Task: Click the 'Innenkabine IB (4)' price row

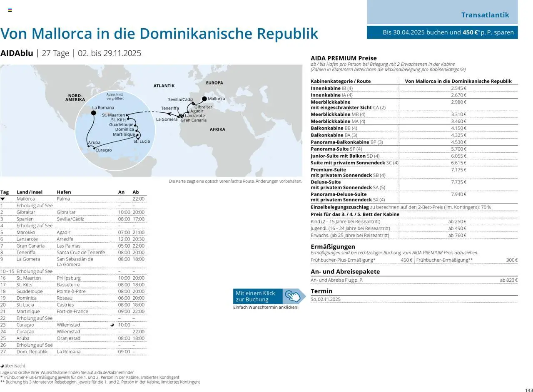Action: [414, 88]
